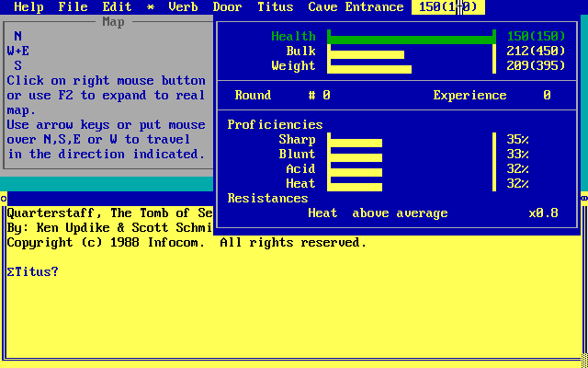Click the Heat proficiency bar
The height and width of the screenshot is (368, 588).
[x=355, y=185]
